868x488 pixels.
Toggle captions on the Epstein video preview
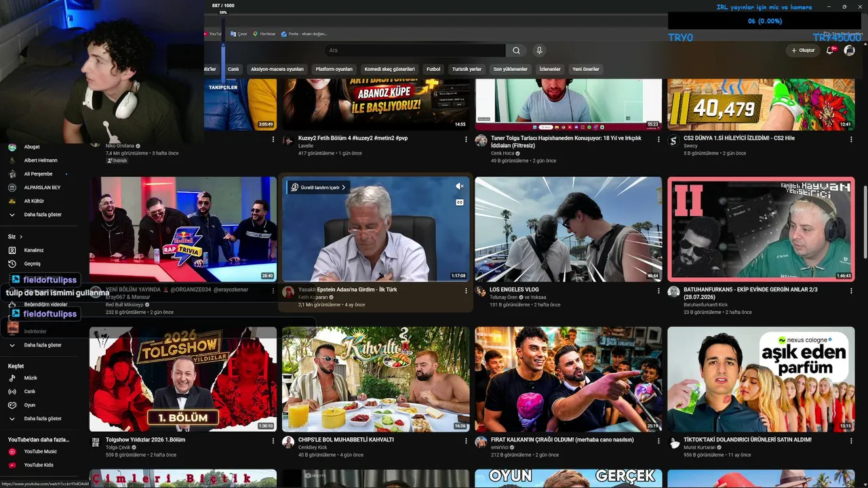tap(459, 202)
